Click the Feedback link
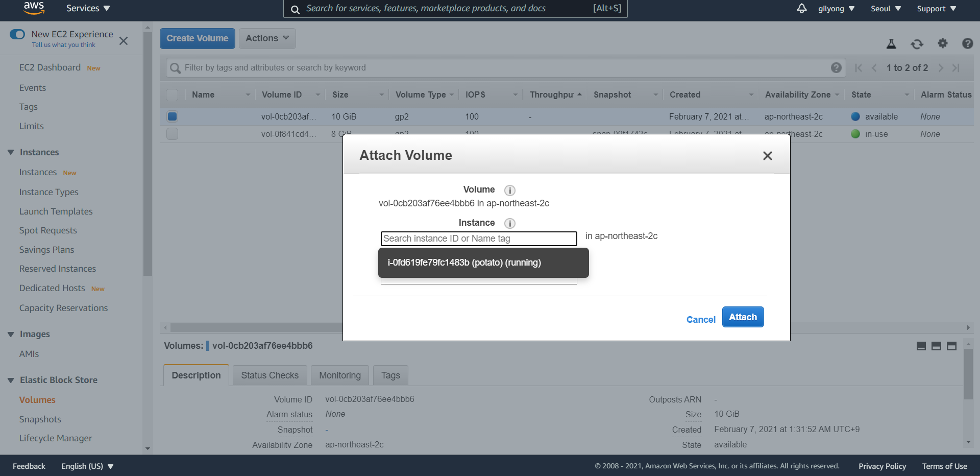The image size is (980, 476). tap(29, 466)
